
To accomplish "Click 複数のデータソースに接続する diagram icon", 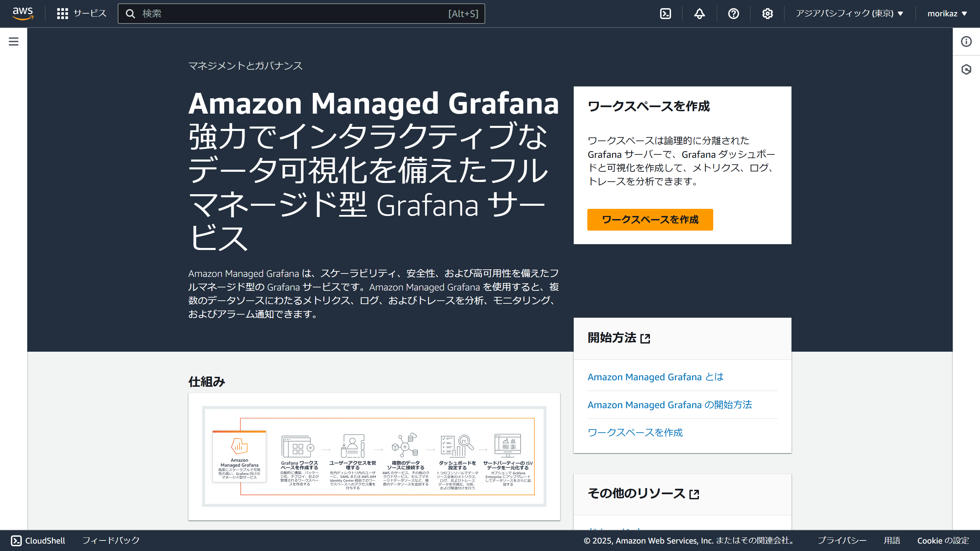I will click(x=405, y=445).
